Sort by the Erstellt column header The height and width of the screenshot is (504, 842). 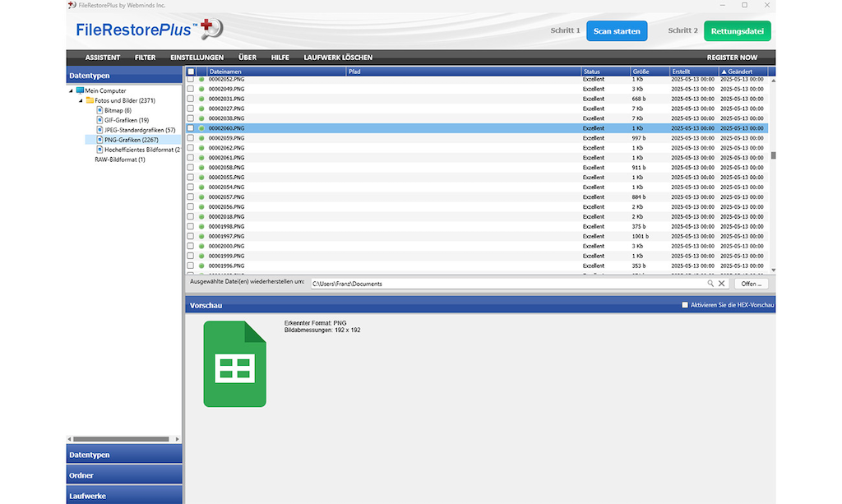pyautogui.click(x=694, y=72)
